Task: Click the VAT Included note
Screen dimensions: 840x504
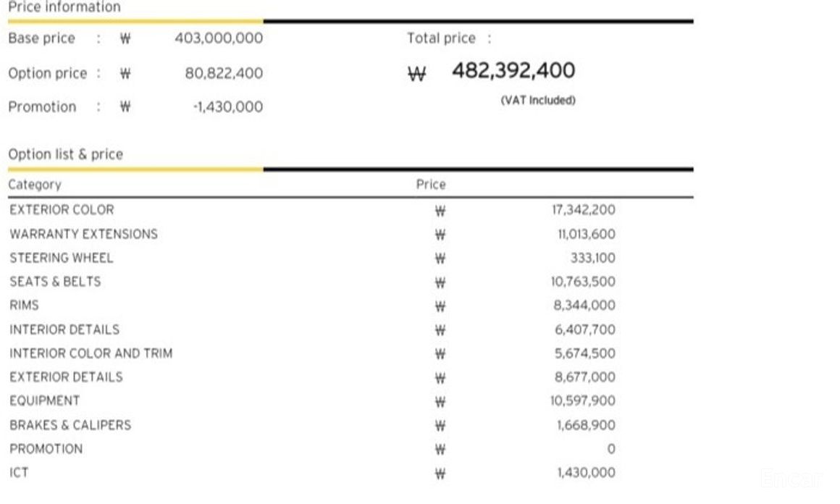Action: (537, 101)
